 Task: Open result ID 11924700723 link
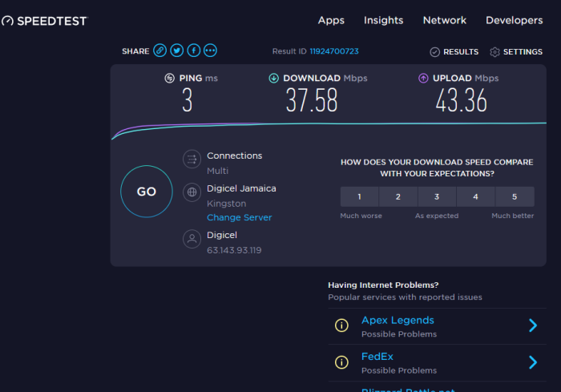pyautogui.click(x=334, y=51)
